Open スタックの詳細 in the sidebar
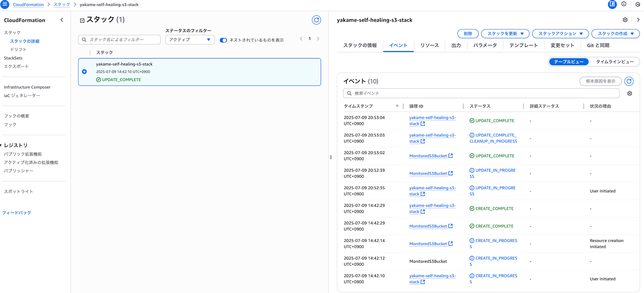644x293 pixels. (24, 41)
